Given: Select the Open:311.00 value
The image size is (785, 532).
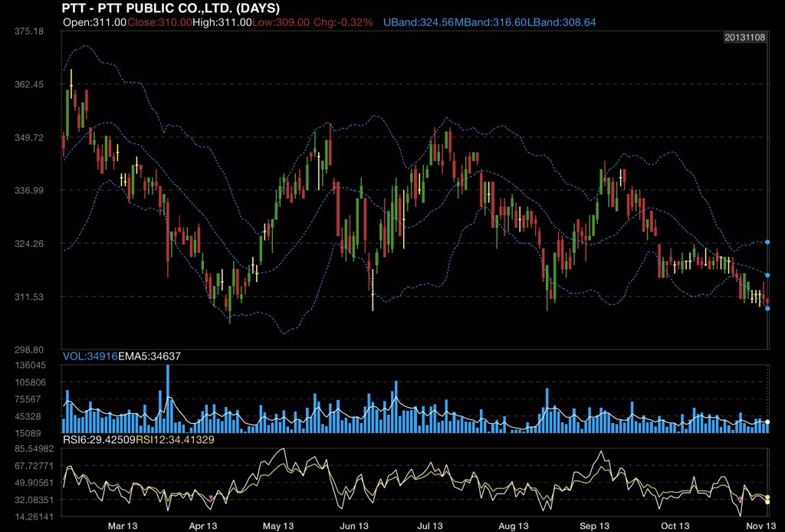Looking at the screenshot, I should [x=94, y=22].
